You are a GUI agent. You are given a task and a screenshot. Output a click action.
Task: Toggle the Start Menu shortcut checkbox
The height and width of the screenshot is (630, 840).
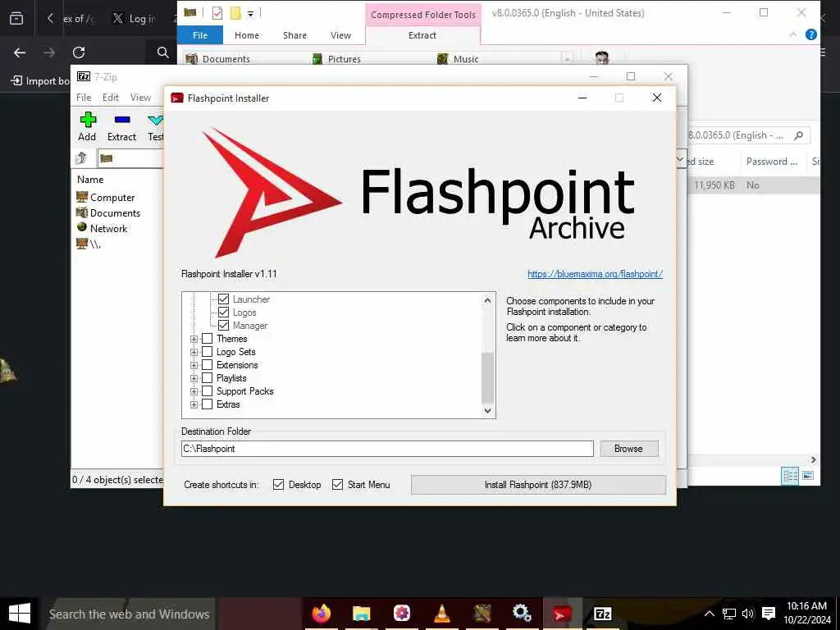tap(337, 484)
